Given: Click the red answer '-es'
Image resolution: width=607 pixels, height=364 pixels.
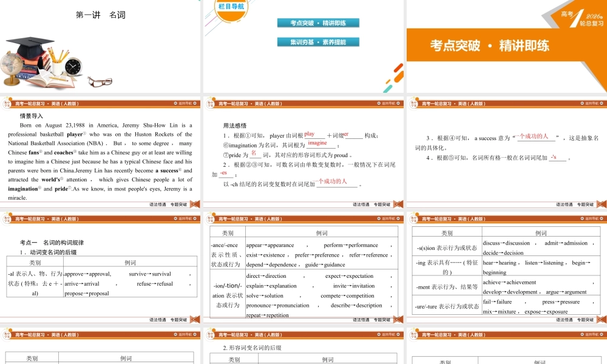Looking at the screenshot, I should point(223,172).
